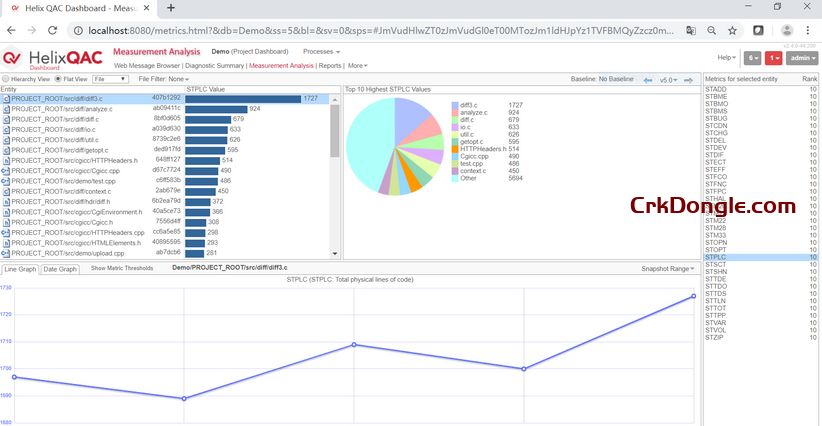The height and width of the screenshot is (426, 822).
Task: Click Show Metric Thresholds
Action: click(x=122, y=269)
